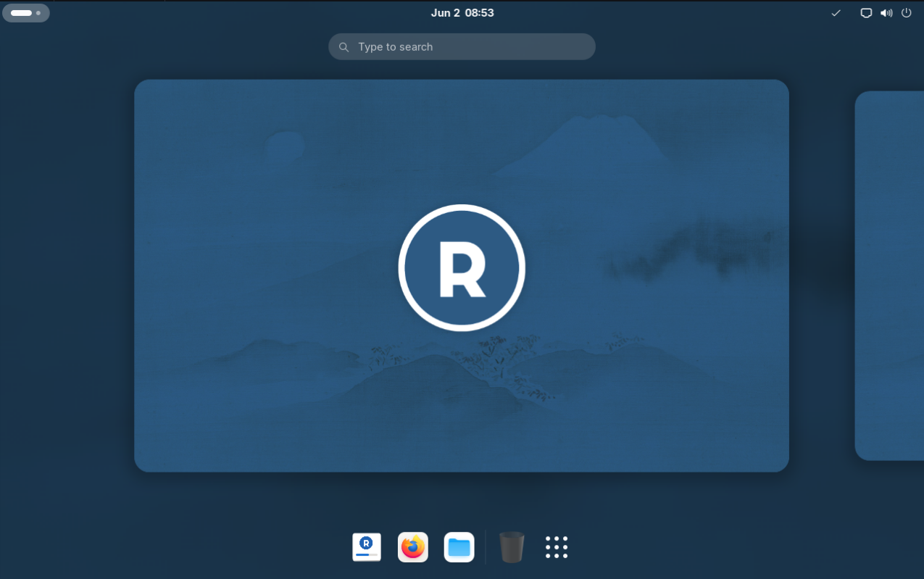
Task: Click the network display icon in top bar
Action: coord(866,13)
